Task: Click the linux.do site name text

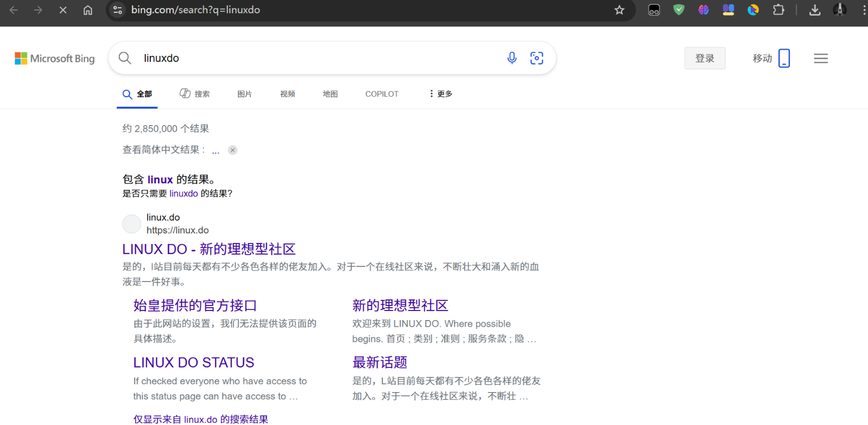Action: (163, 217)
